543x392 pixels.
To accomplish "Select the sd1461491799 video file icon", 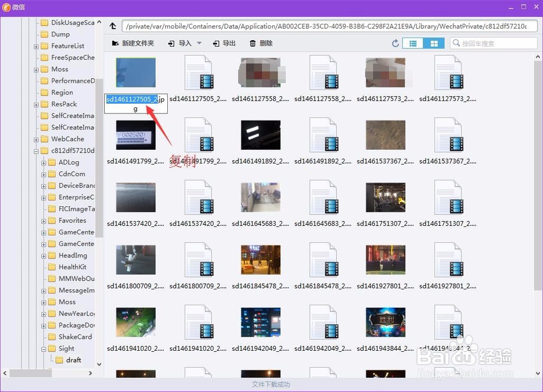I will 198,135.
